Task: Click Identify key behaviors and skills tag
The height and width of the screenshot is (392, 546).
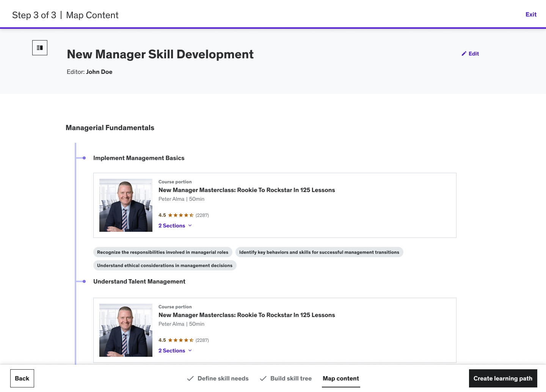Action: tap(319, 252)
